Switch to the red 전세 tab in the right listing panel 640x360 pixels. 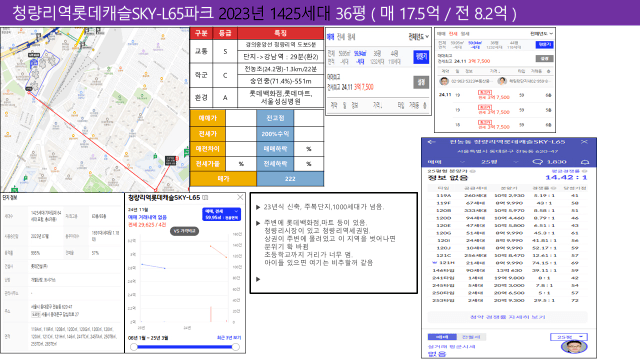(x=453, y=34)
